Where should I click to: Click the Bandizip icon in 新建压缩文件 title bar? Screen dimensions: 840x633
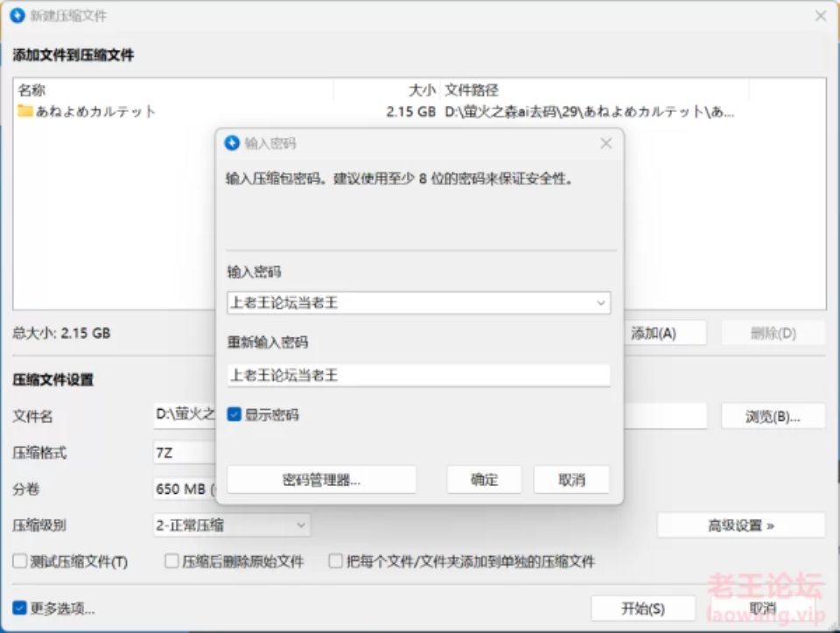pos(17,17)
